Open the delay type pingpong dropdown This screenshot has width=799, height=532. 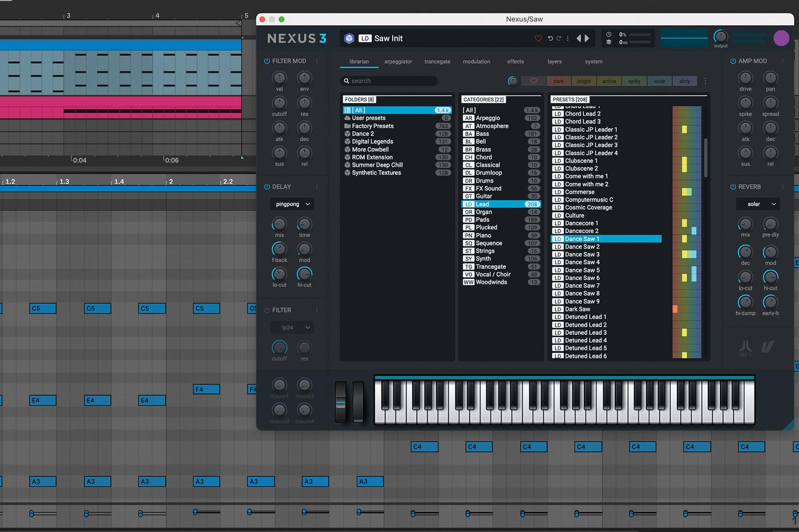click(x=293, y=204)
